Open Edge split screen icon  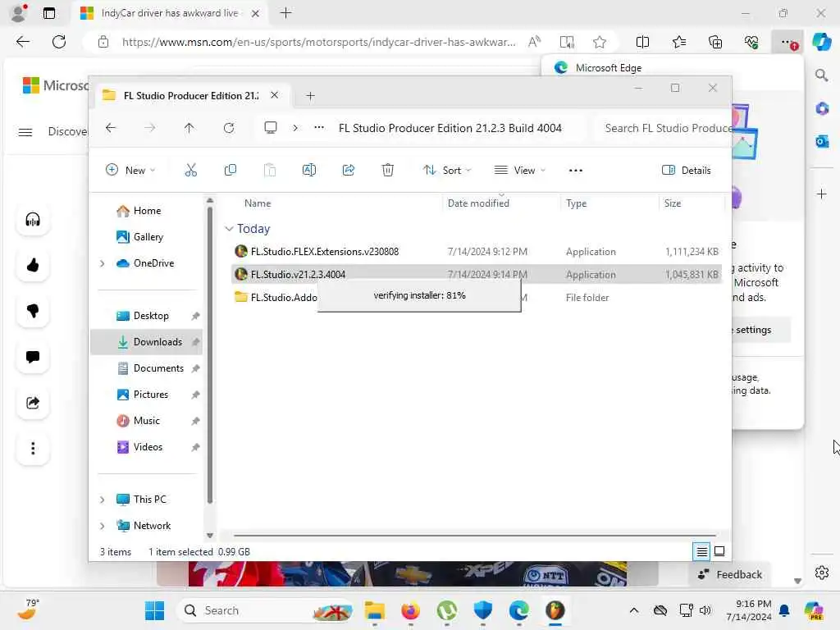tap(642, 42)
